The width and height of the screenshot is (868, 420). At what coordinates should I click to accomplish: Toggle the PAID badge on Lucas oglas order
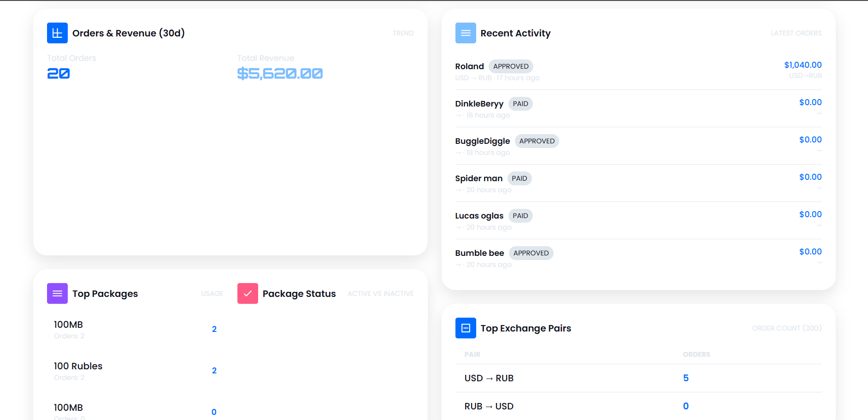click(x=520, y=215)
